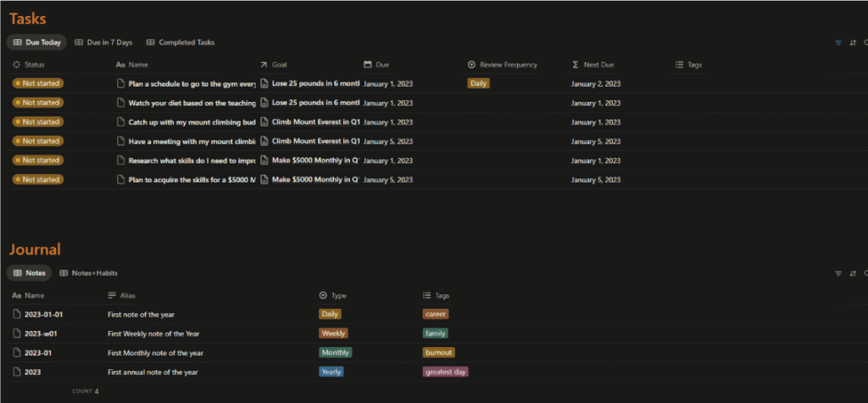Screen dimensions: 868x403
Task: Open Climb Mount Everest goal in Catch up row
Action: [315, 122]
